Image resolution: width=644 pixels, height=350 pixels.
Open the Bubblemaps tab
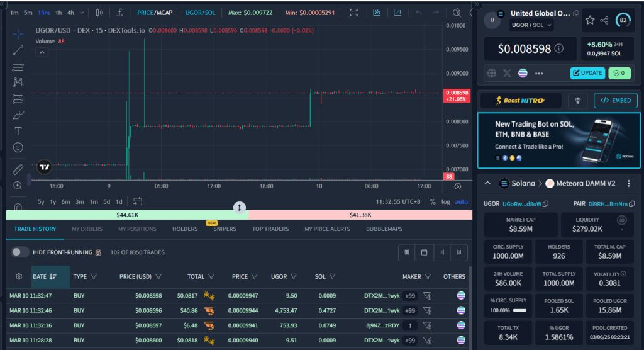point(384,229)
